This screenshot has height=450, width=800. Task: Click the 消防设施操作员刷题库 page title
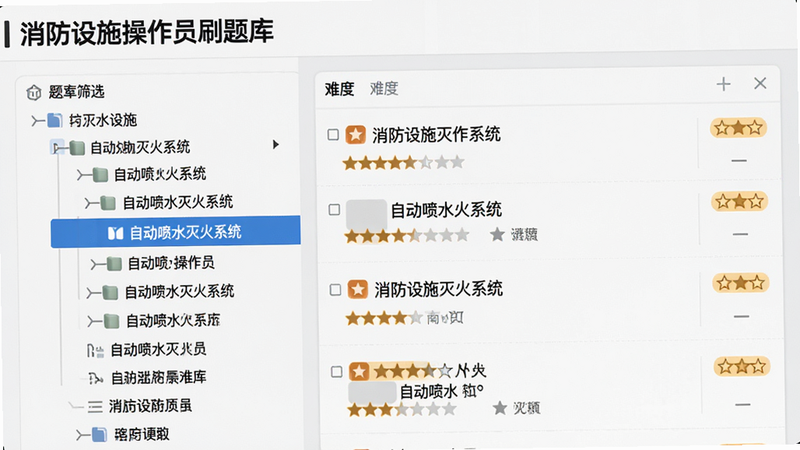[147, 33]
